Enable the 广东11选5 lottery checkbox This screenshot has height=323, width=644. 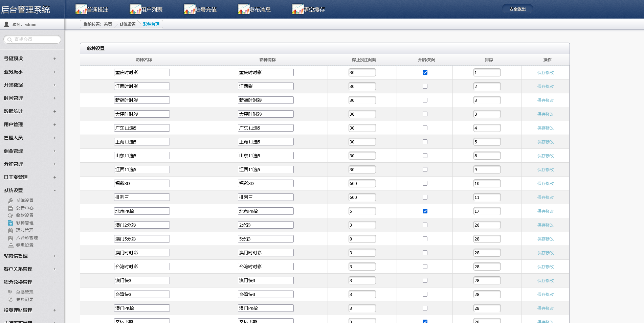[425, 128]
